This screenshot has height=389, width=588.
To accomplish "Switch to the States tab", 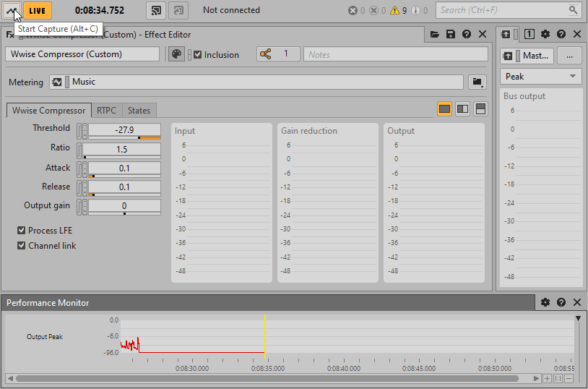I will pyautogui.click(x=139, y=111).
